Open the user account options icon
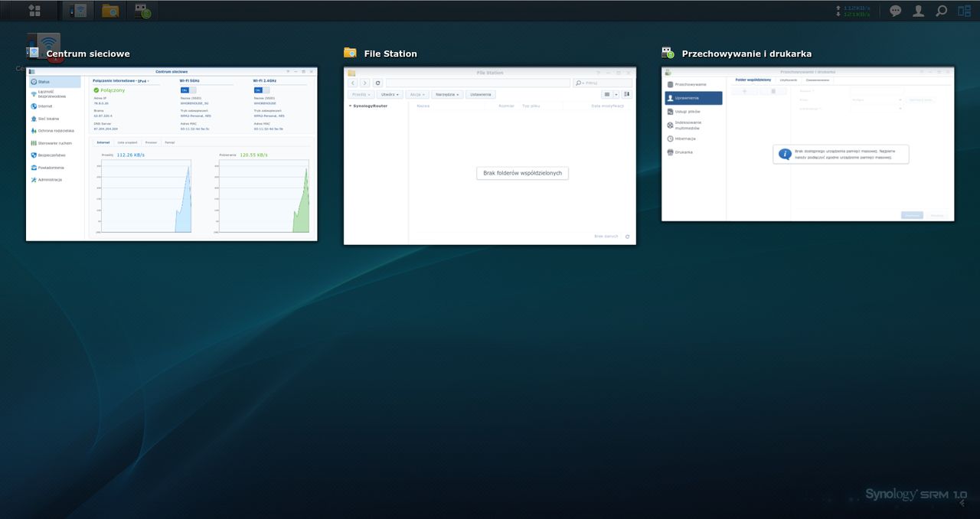 coord(918,11)
